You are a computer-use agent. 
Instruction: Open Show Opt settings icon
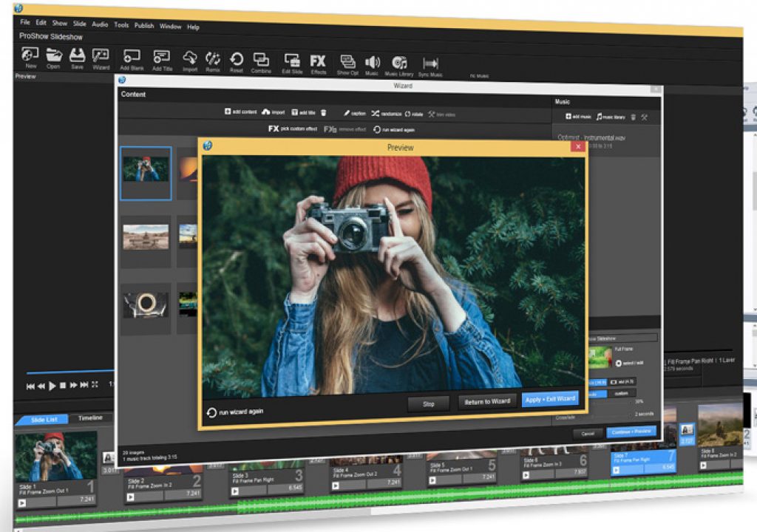coord(347,64)
